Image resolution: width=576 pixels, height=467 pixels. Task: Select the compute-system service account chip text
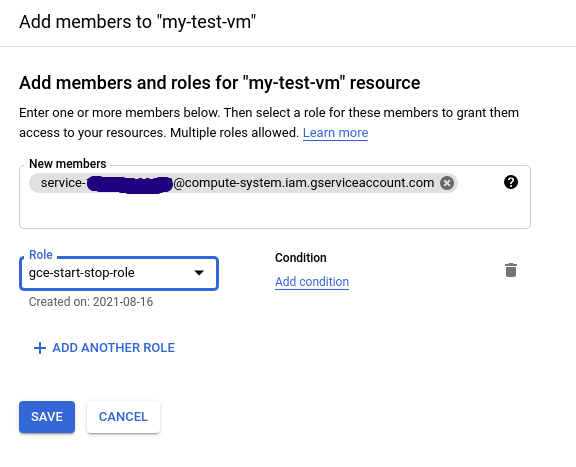237,183
